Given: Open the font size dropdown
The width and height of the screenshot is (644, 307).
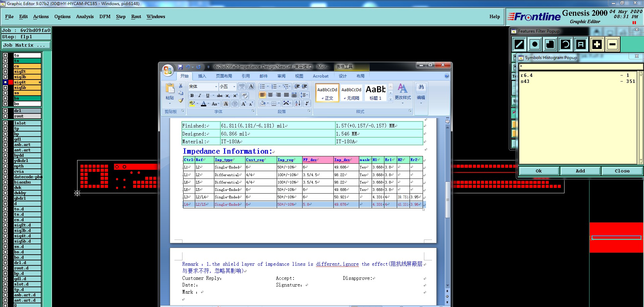Looking at the screenshot, I should (x=234, y=87).
